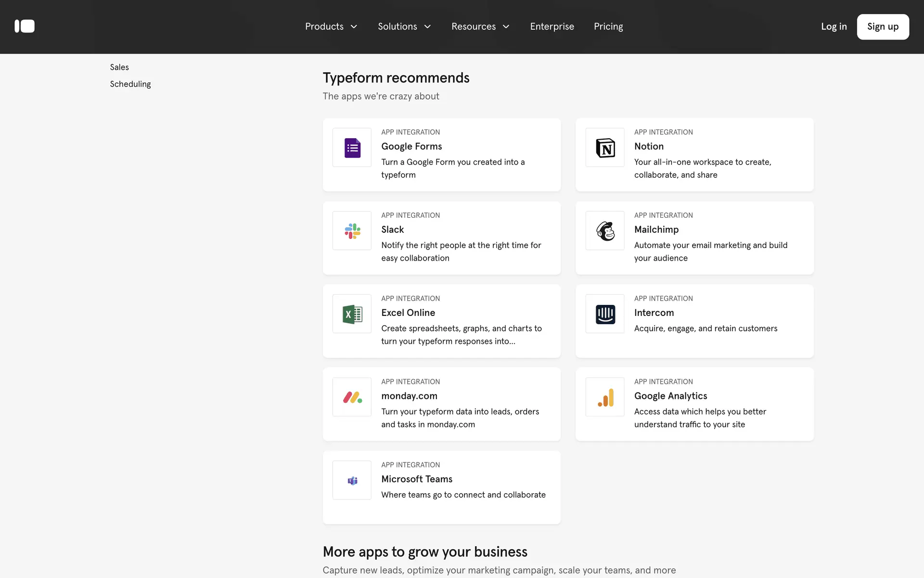This screenshot has width=924, height=578.
Task: Click the Mailchimp monkey icon
Action: point(605,231)
